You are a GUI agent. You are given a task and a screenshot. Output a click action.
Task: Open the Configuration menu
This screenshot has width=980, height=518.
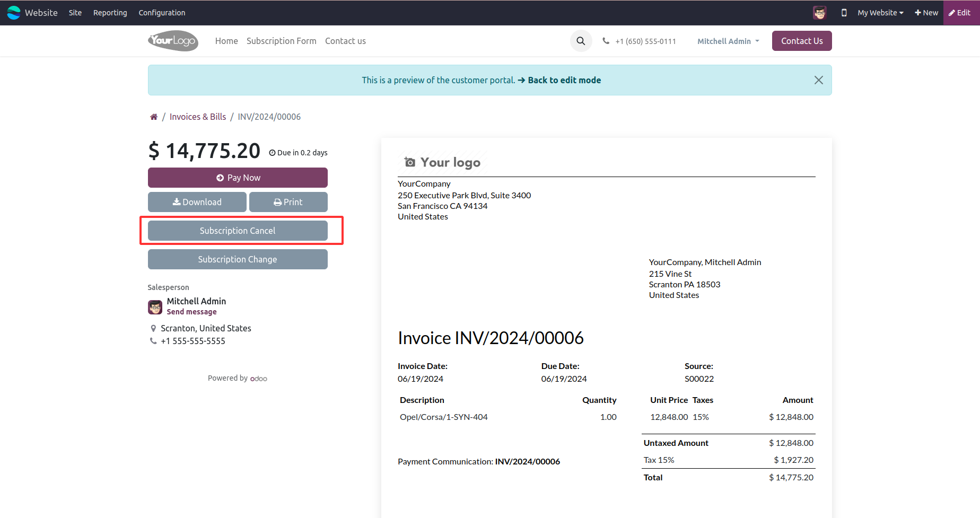click(162, 13)
